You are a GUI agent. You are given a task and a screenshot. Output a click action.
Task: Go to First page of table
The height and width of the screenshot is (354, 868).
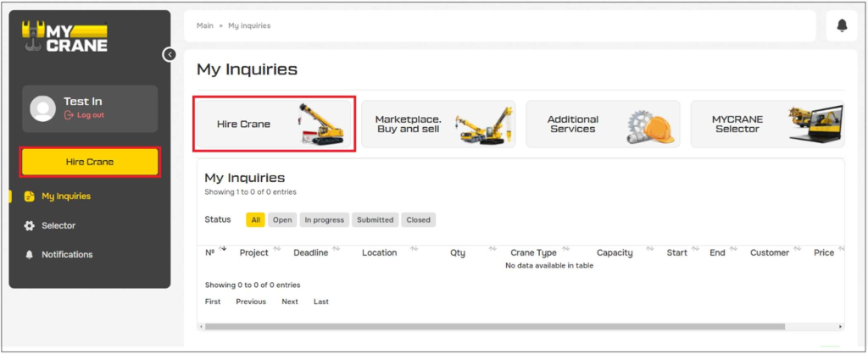(213, 301)
